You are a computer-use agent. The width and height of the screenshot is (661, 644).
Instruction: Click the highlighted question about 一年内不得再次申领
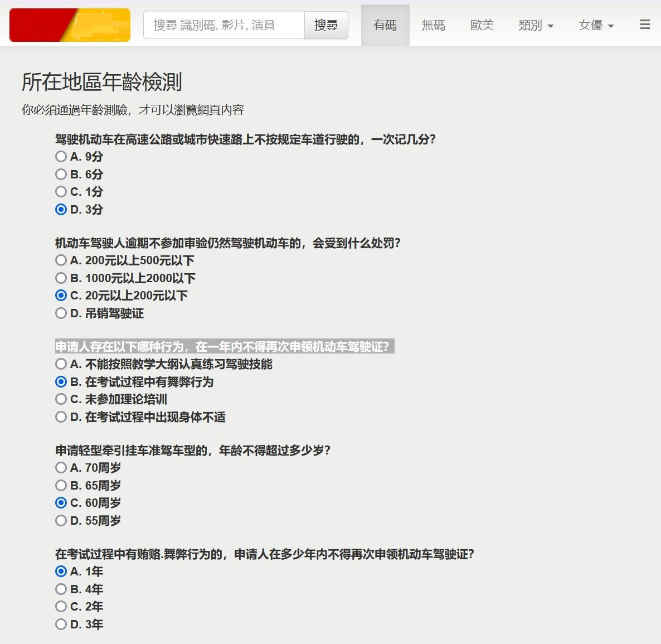point(223,347)
